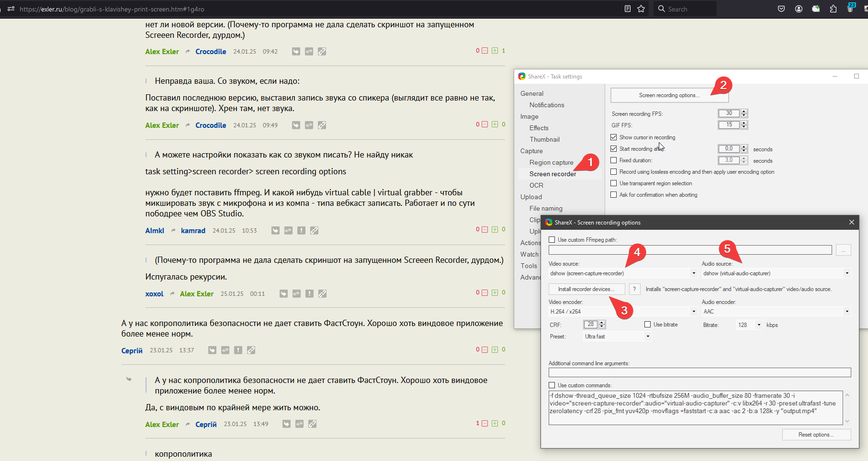Viewport: 868px width, 461px height.
Task: Select Notifications in the settings tree
Action: tap(547, 105)
